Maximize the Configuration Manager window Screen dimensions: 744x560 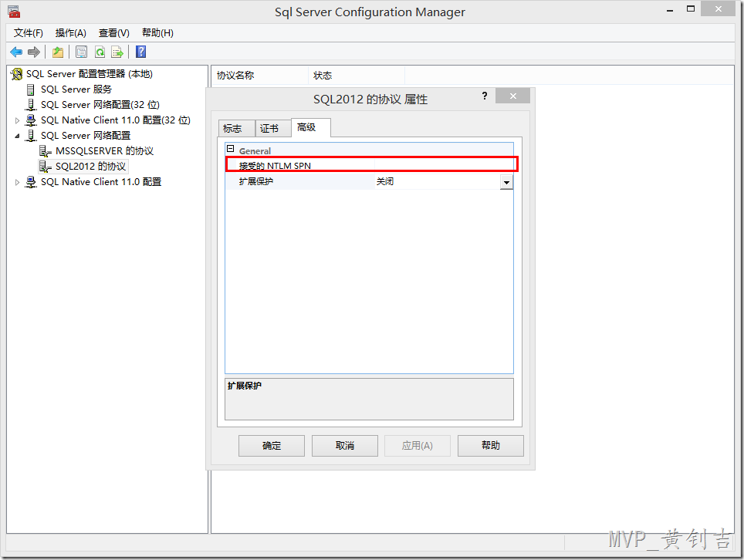691,9
